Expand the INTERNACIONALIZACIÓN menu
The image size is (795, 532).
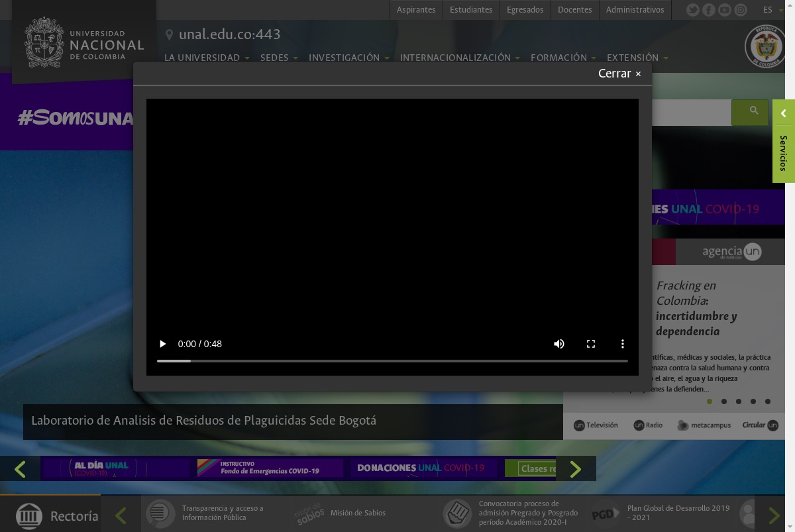(460, 58)
